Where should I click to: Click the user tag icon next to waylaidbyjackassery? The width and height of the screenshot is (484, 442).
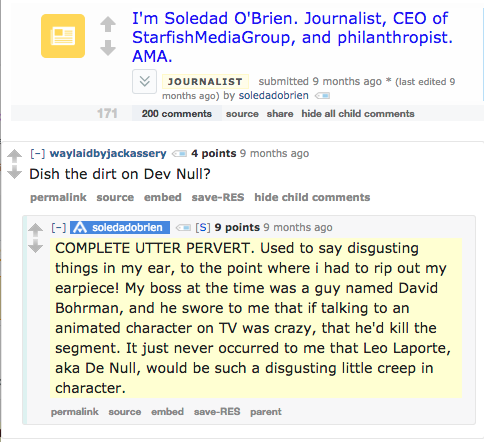click(179, 154)
